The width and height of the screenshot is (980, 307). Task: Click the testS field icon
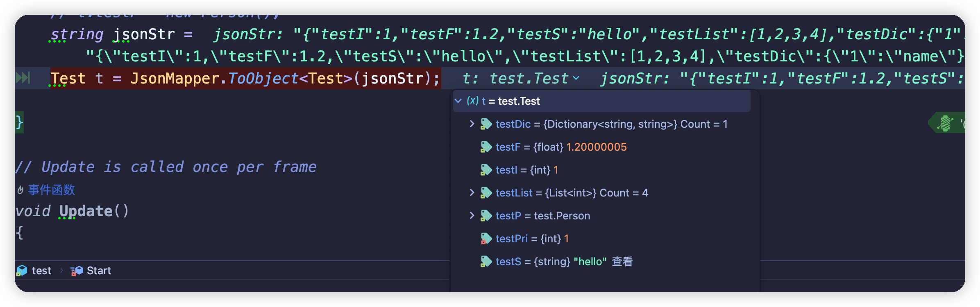486,262
